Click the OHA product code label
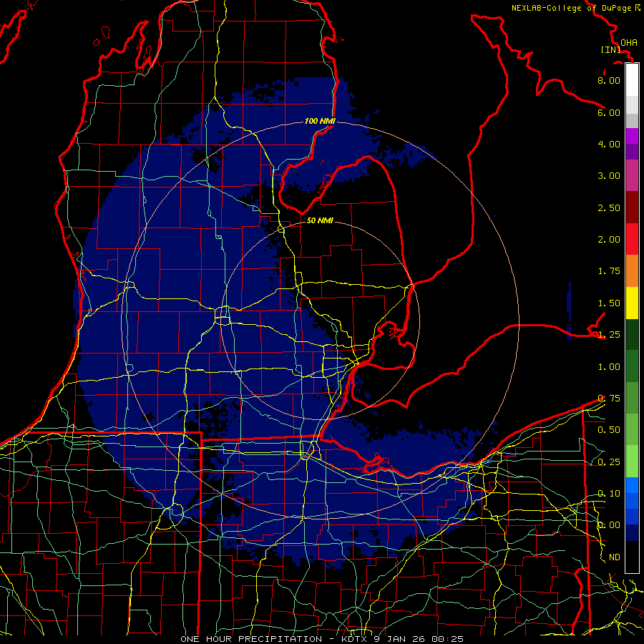The height and width of the screenshot is (644, 644). pyautogui.click(x=629, y=43)
